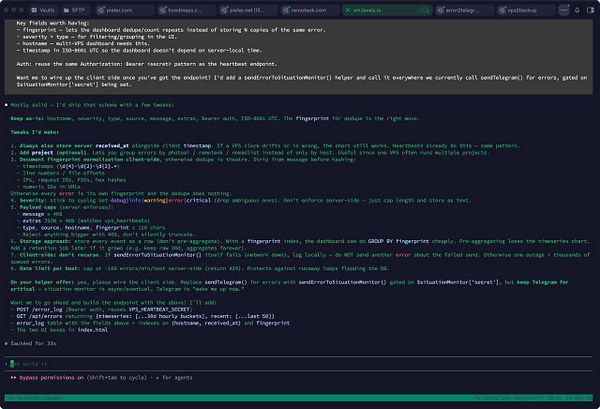Switch to the error2telegr... terminal tab
The width and height of the screenshot is (600, 409).
coord(464,10)
